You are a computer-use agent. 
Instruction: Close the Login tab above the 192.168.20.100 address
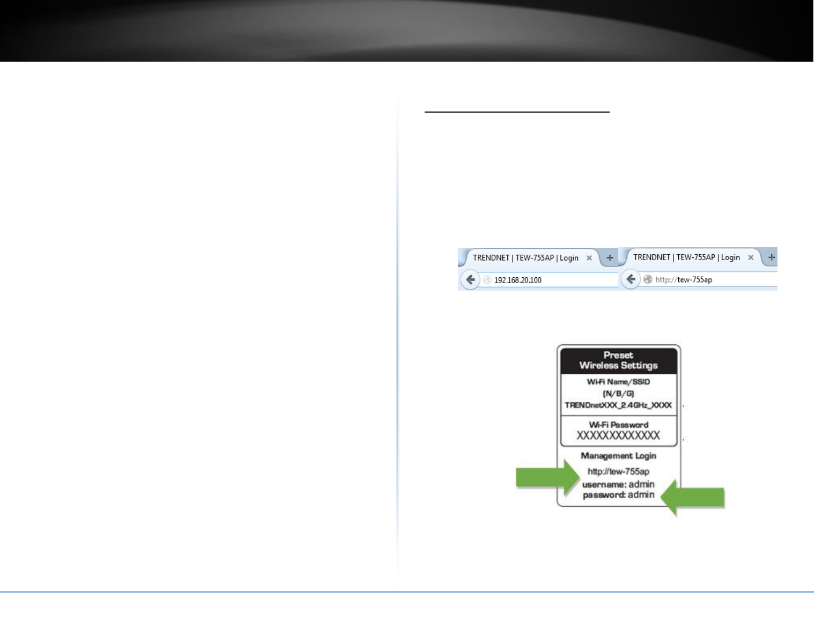589,258
